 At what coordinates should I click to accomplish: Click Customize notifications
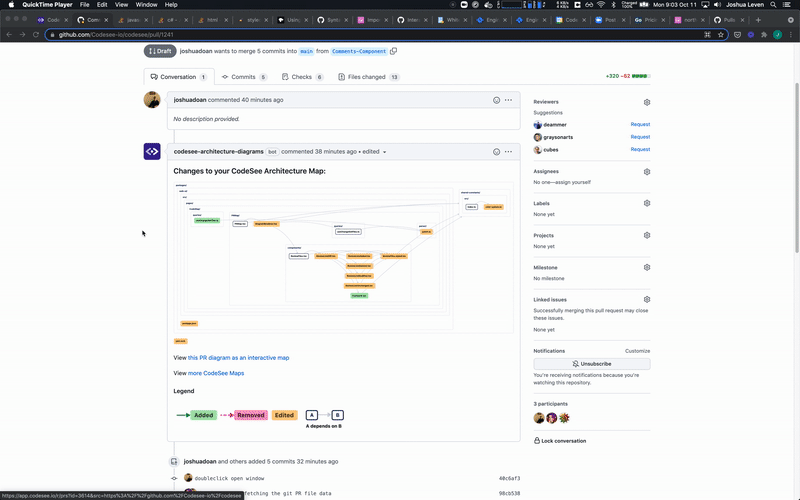638,351
